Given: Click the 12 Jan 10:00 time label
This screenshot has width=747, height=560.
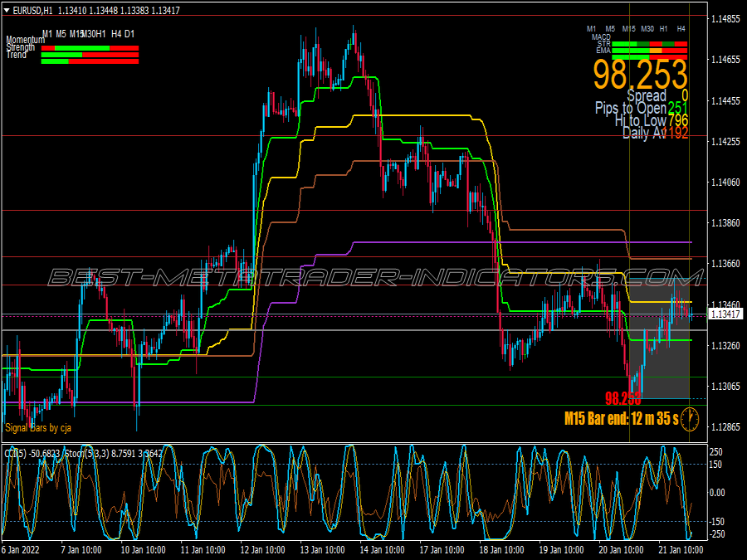Looking at the screenshot, I should (262, 550).
